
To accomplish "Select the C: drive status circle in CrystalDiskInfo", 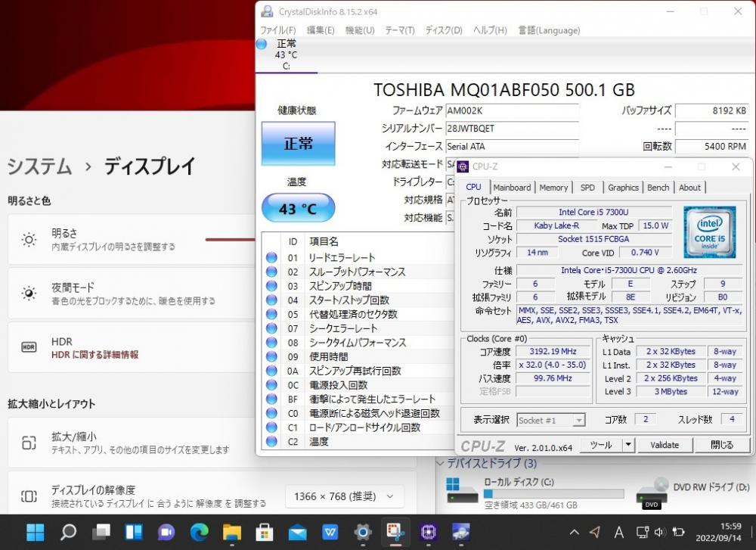I will point(262,44).
